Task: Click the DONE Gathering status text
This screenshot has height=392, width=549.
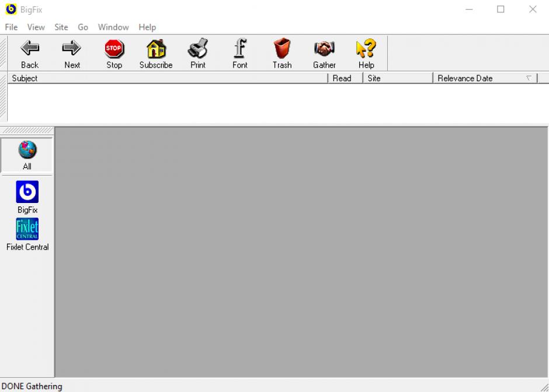Action: [x=32, y=386]
